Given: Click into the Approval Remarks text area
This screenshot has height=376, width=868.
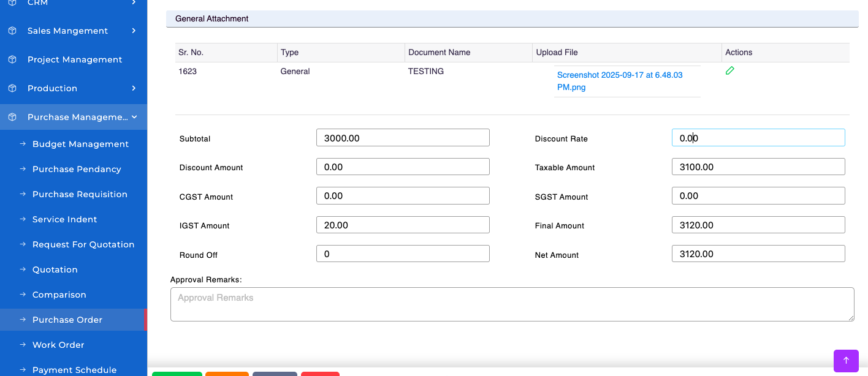Looking at the screenshot, I should pyautogui.click(x=512, y=304).
